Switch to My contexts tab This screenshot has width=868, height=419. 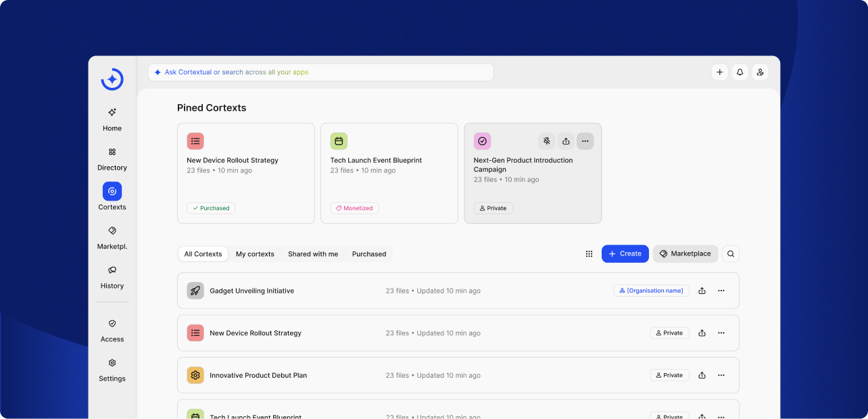click(255, 254)
